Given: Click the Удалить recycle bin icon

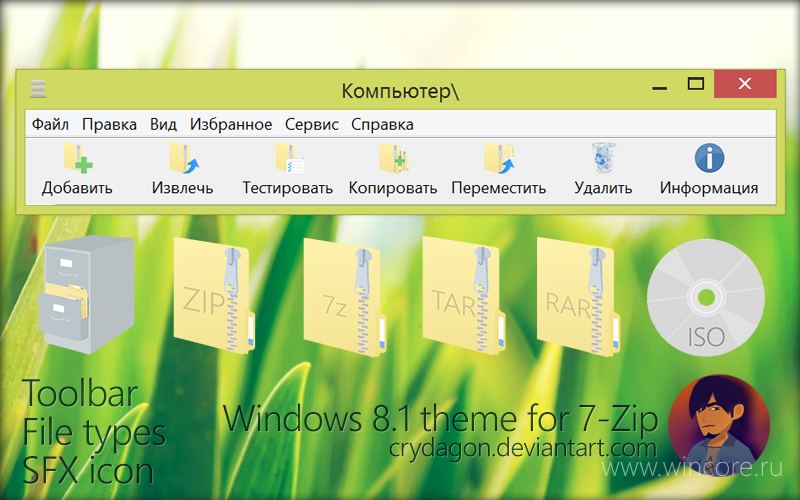Looking at the screenshot, I should (604, 158).
